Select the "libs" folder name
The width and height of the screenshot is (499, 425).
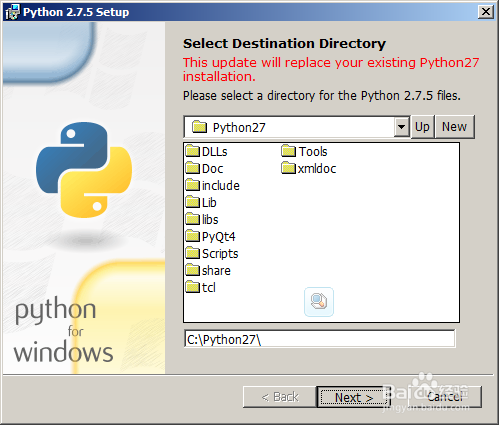[210, 220]
